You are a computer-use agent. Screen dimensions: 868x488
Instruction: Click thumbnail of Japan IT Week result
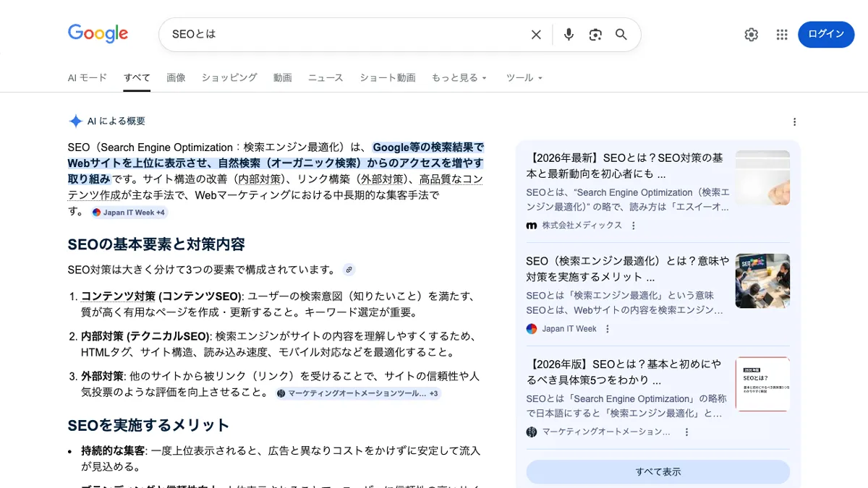coord(762,281)
